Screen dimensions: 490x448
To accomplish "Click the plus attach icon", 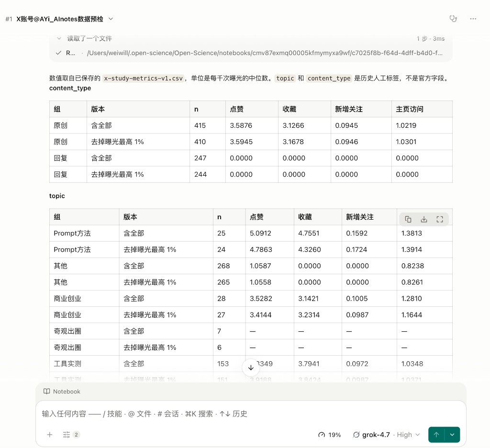I will (x=50, y=435).
